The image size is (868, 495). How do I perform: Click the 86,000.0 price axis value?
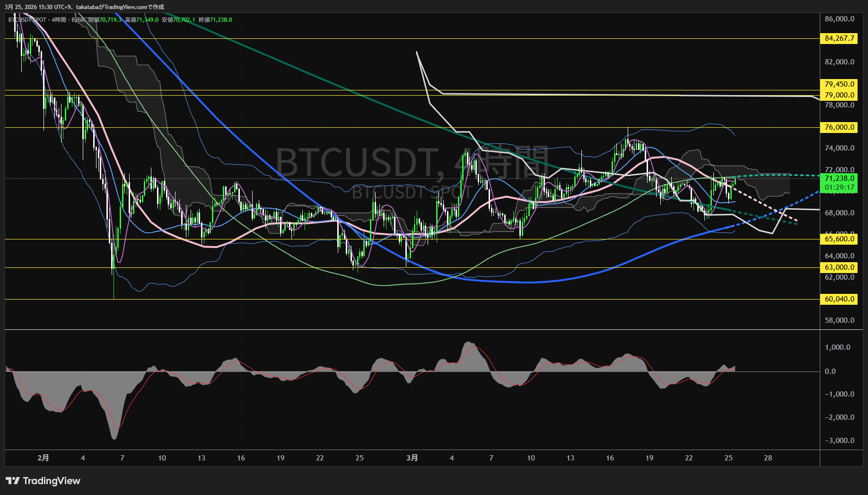pos(839,19)
